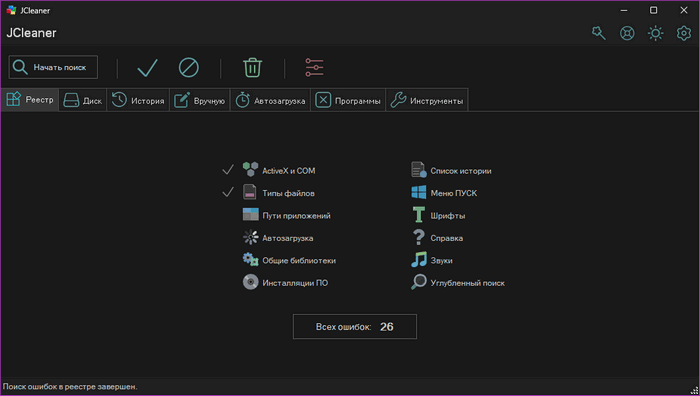
Task: Click the Начать поиск search button
Action: click(53, 67)
